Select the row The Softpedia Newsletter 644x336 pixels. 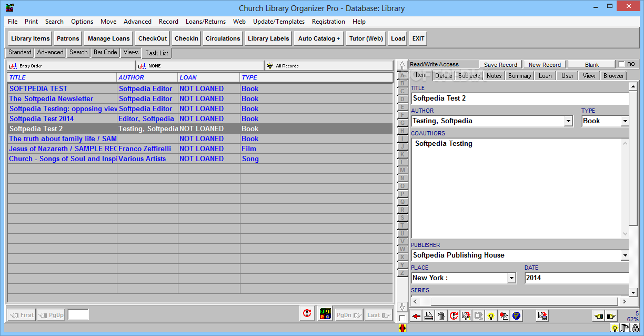point(200,98)
